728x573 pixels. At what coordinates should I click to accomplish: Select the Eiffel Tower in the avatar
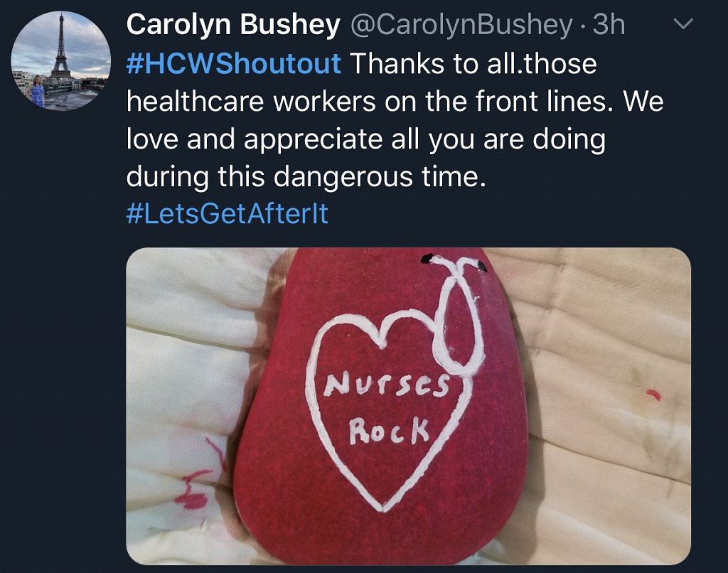60,46
